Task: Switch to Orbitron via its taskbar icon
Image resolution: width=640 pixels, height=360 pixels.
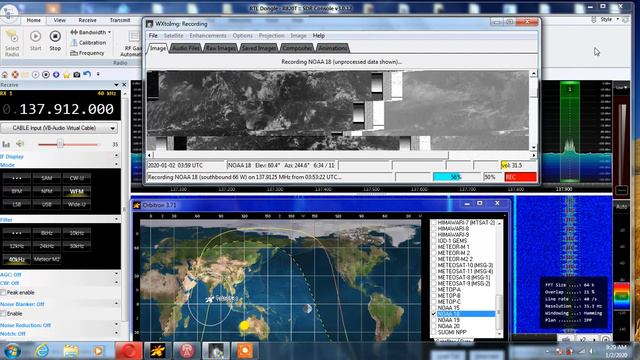Action: (x=157, y=351)
